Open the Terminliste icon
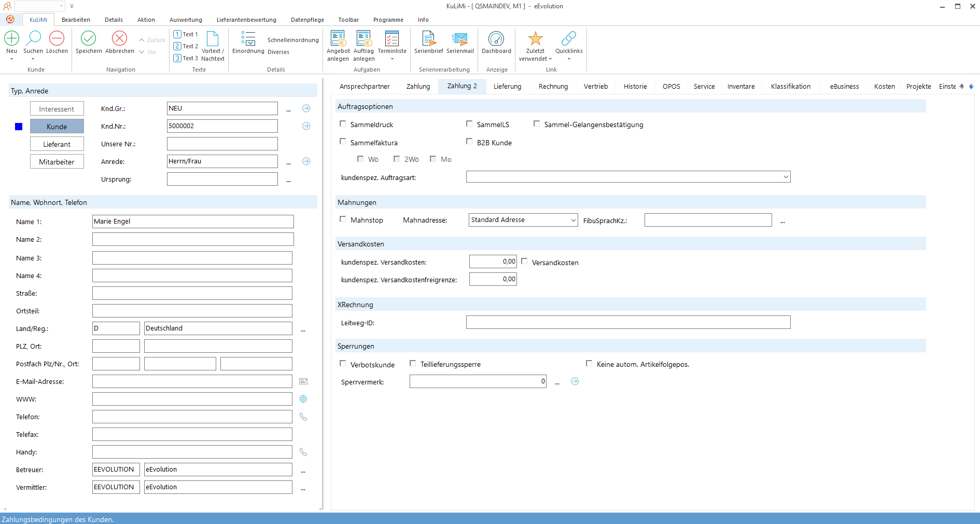 (x=392, y=38)
